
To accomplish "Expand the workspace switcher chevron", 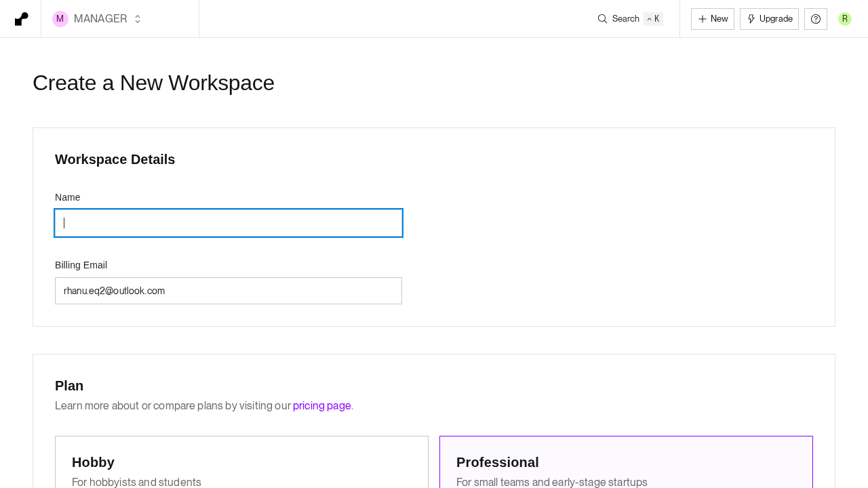I will (138, 19).
